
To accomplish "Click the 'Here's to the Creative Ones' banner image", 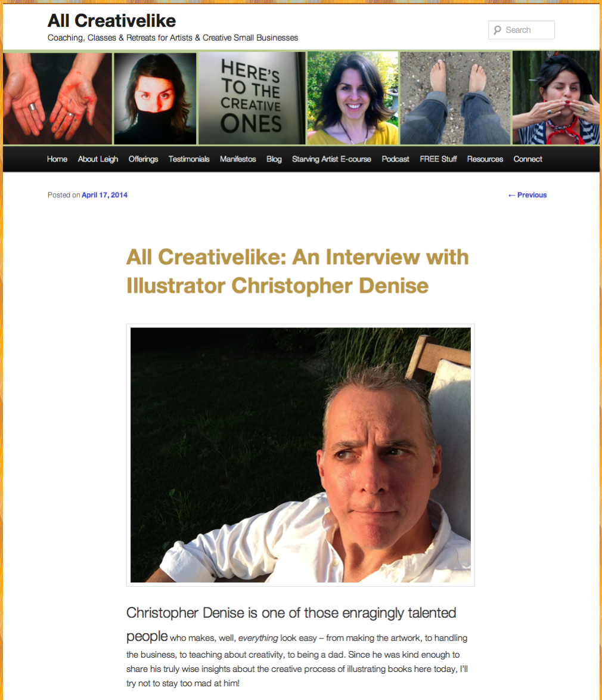I will pos(252,98).
